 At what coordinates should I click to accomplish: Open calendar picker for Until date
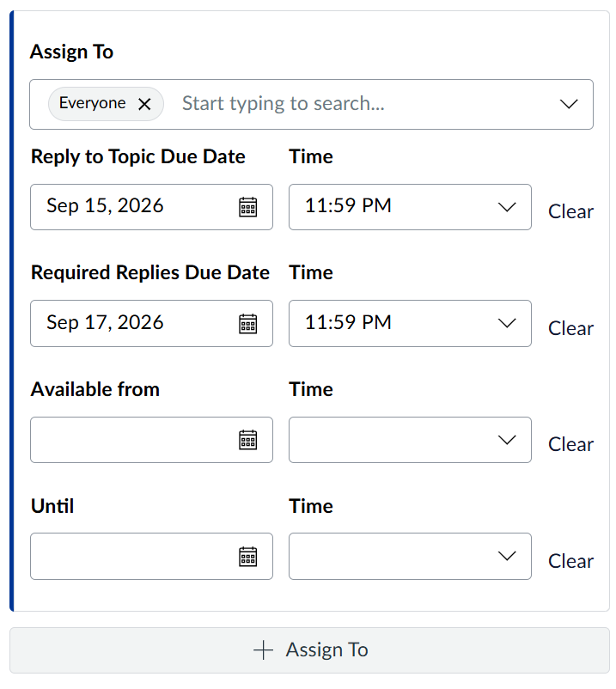pos(247,557)
